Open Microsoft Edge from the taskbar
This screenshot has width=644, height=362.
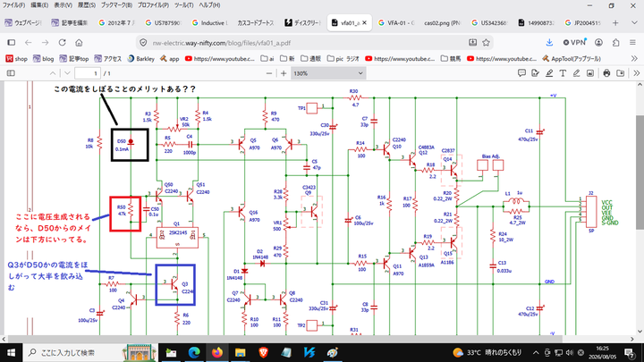pyautogui.click(x=194, y=352)
